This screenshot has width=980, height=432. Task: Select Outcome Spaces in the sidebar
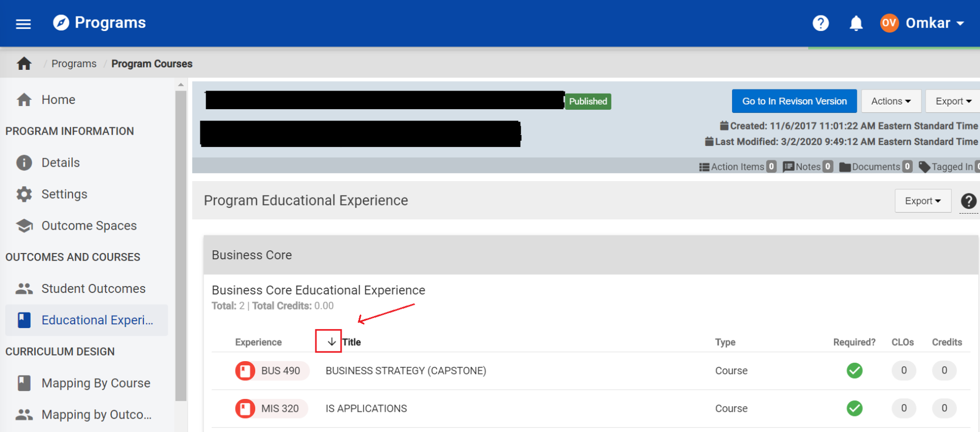[89, 226]
